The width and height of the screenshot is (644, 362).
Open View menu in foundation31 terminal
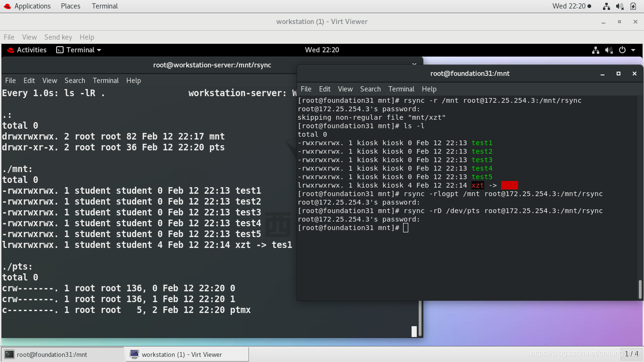345,89
